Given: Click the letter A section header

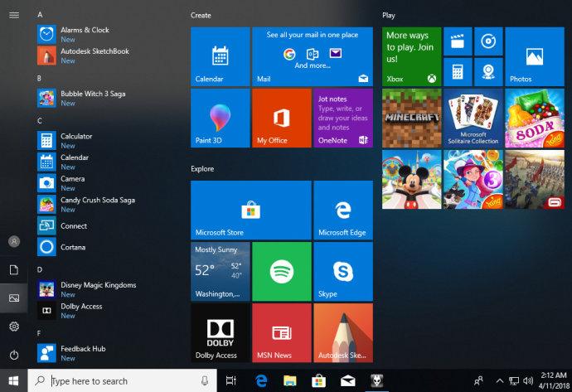Looking at the screenshot, I should click(40, 15).
